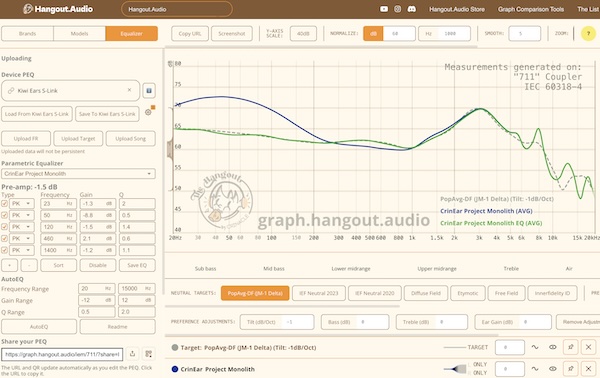The width and height of the screenshot is (600, 378).
Task: Click the Y-axis scale 40dB button
Action: [303, 34]
